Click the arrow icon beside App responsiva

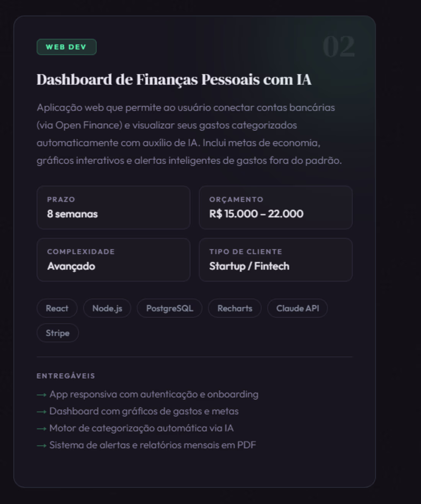(41, 394)
